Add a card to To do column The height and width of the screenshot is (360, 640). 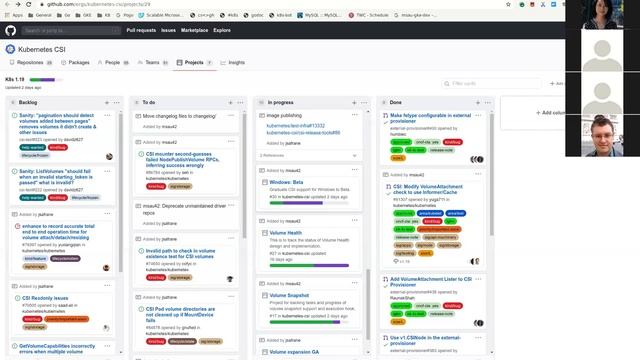[231, 102]
